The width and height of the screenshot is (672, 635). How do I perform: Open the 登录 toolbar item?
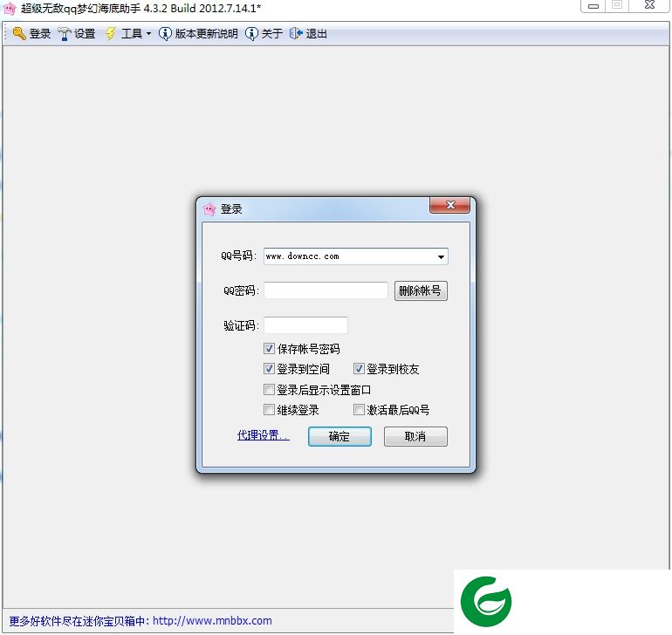(32, 33)
